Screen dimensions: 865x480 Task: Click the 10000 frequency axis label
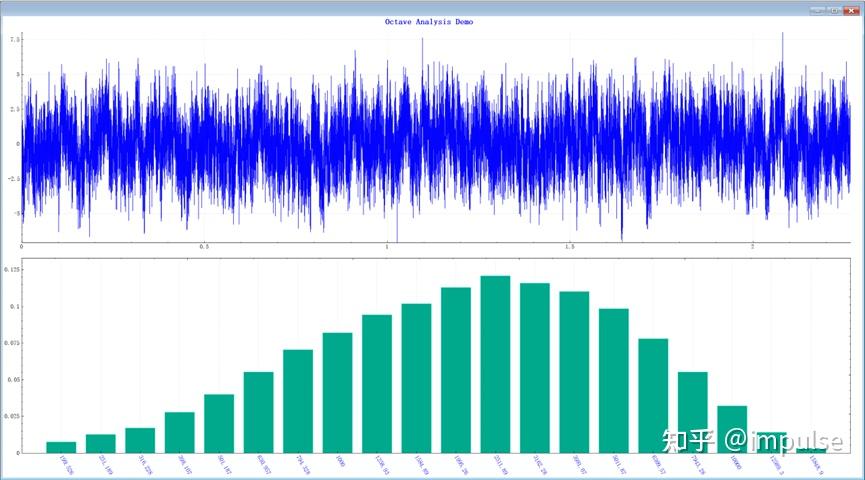[735, 462]
